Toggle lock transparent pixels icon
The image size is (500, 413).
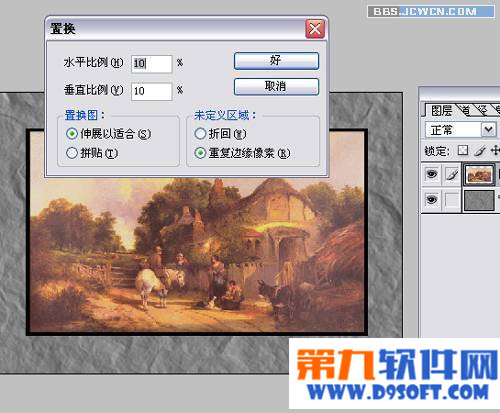463,151
